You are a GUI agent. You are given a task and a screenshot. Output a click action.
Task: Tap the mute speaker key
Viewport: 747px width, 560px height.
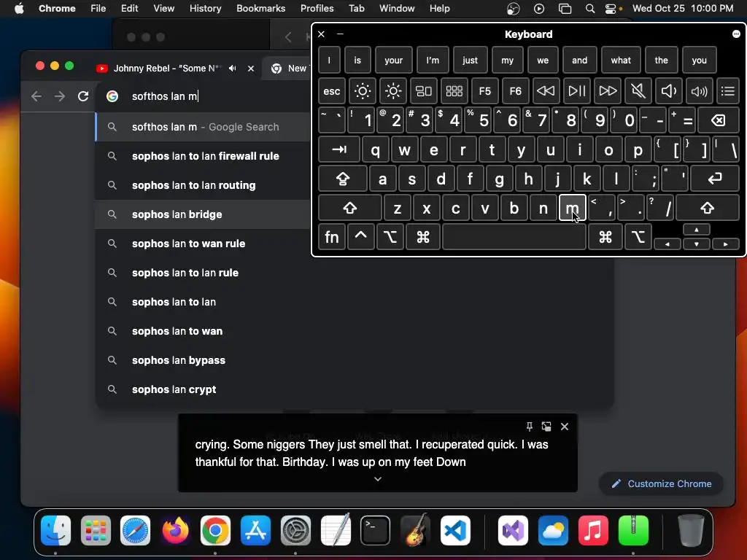click(x=638, y=91)
